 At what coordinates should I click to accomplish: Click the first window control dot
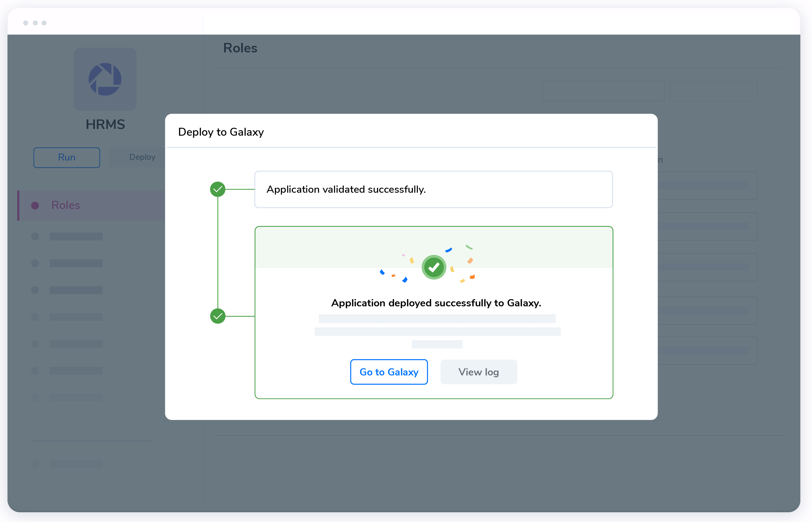pyautogui.click(x=26, y=23)
